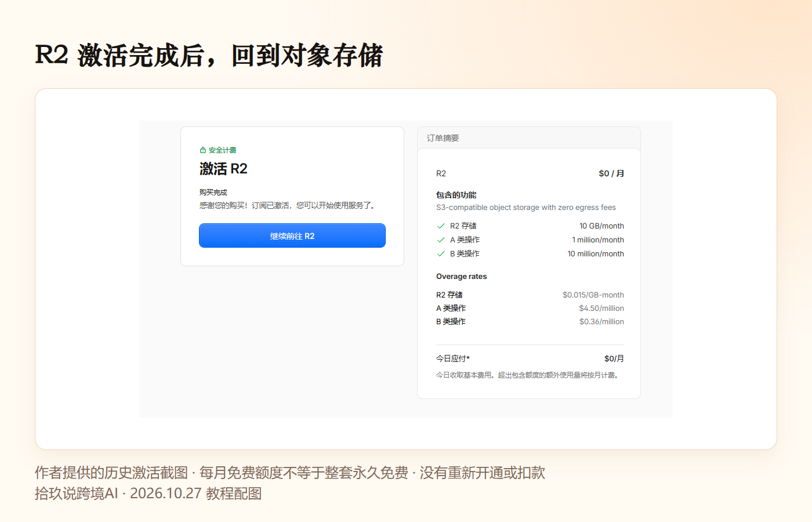Click the 今日应付* label
The width and height of the screenshot is (812, 522).
[453, 359]
